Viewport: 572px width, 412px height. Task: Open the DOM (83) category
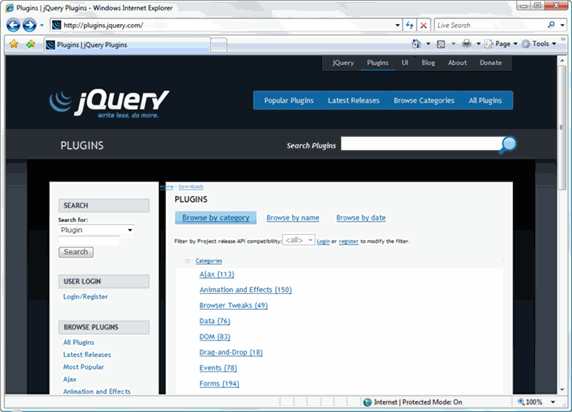[215, 337]
